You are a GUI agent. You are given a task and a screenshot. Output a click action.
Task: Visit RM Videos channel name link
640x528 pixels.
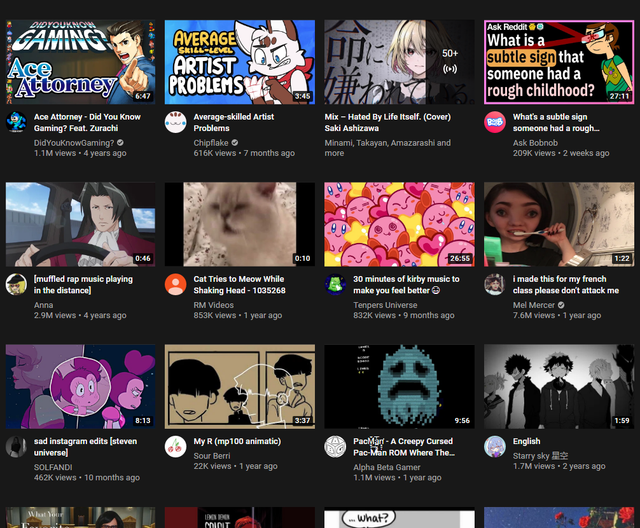pos(213,305)
